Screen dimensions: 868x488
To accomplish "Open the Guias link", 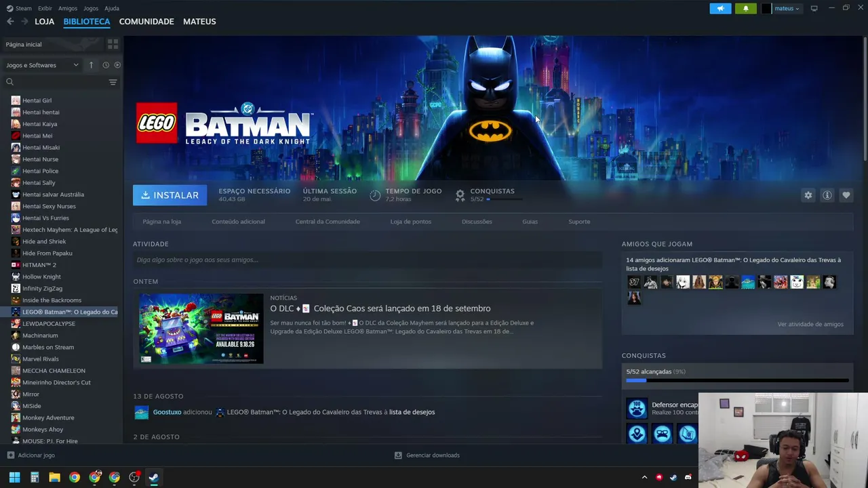I will [530, 222].
